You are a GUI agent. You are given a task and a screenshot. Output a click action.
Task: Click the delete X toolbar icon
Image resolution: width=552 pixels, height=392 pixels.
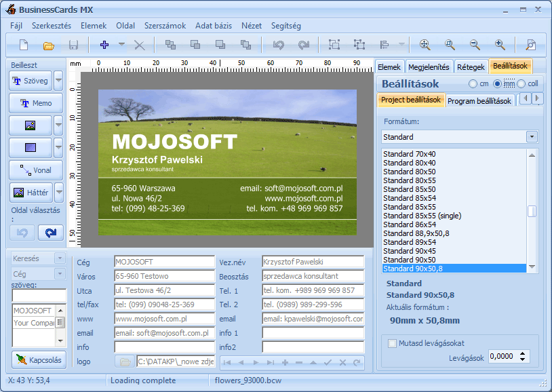click(x=140, y=45)
